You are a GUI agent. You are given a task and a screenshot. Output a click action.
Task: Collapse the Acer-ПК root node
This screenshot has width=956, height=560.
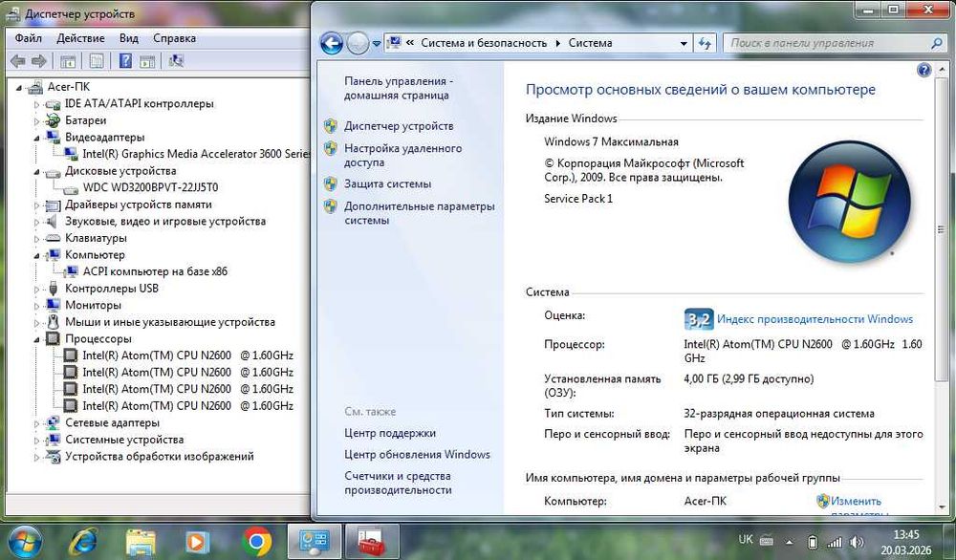[x=19, y=88]
